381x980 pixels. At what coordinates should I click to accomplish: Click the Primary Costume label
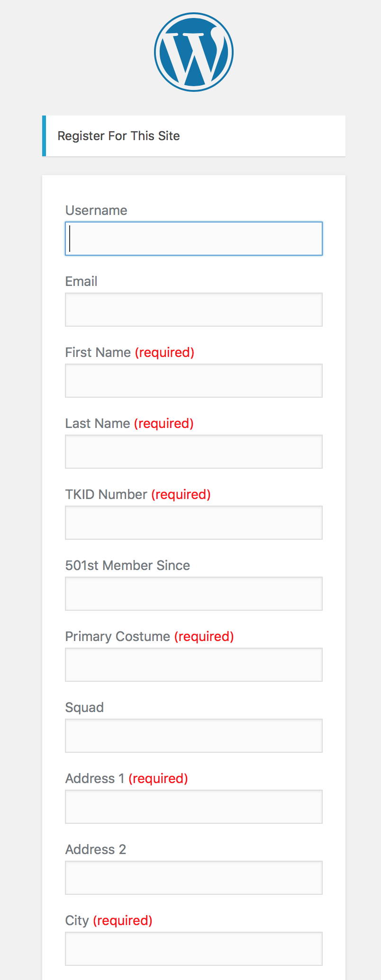[118, 636]
